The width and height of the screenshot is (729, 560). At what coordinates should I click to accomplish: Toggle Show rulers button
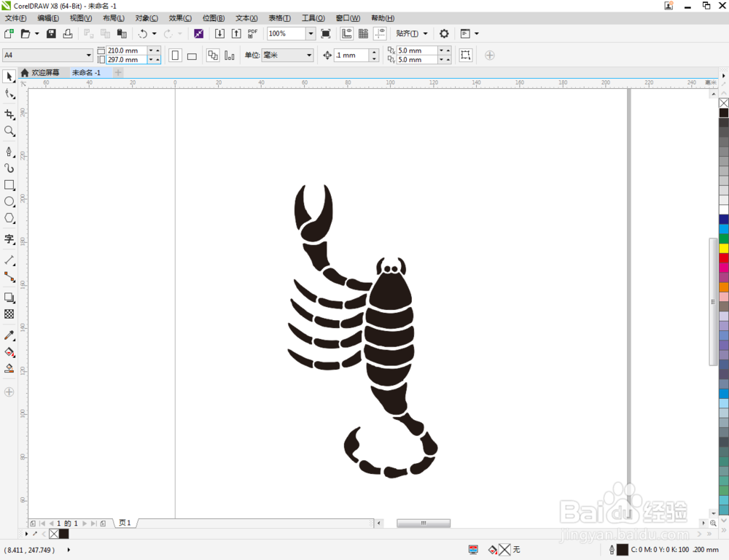click(346, 34)
